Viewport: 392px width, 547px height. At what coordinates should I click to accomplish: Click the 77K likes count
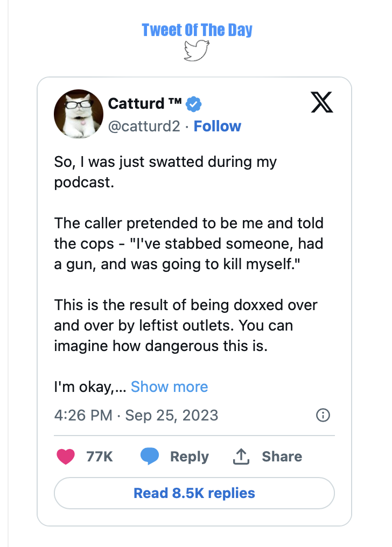click(x=100, y=457)
